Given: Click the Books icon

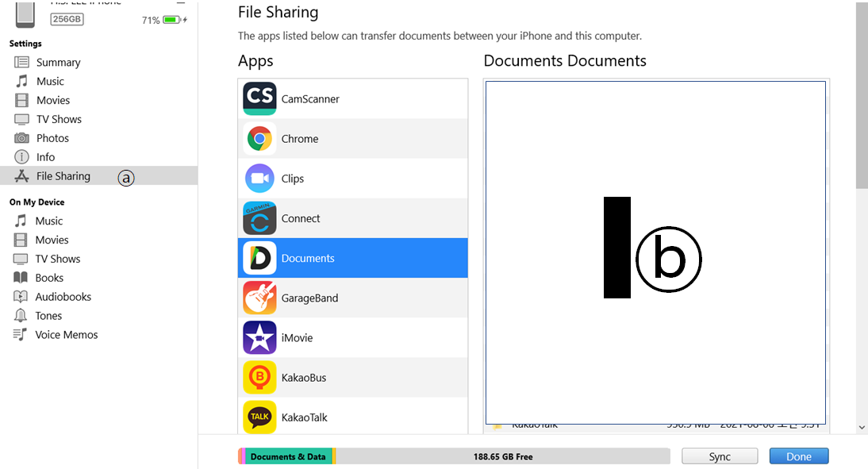Looking at the screenshot, I should (21, 278).
